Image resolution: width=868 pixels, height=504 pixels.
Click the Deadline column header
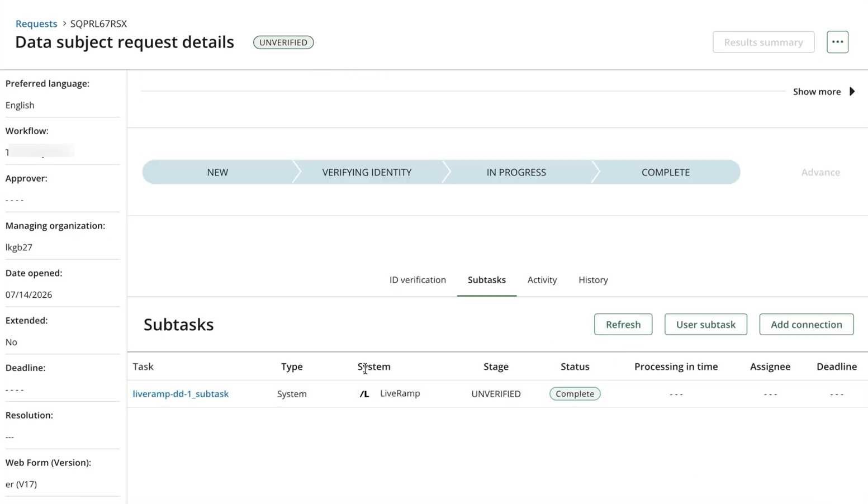tap(837, 367)
